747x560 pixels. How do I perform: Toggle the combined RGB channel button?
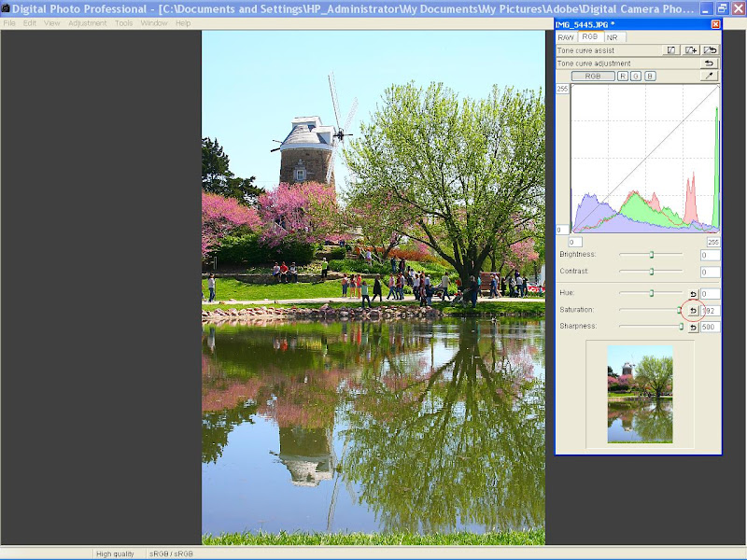593,76
